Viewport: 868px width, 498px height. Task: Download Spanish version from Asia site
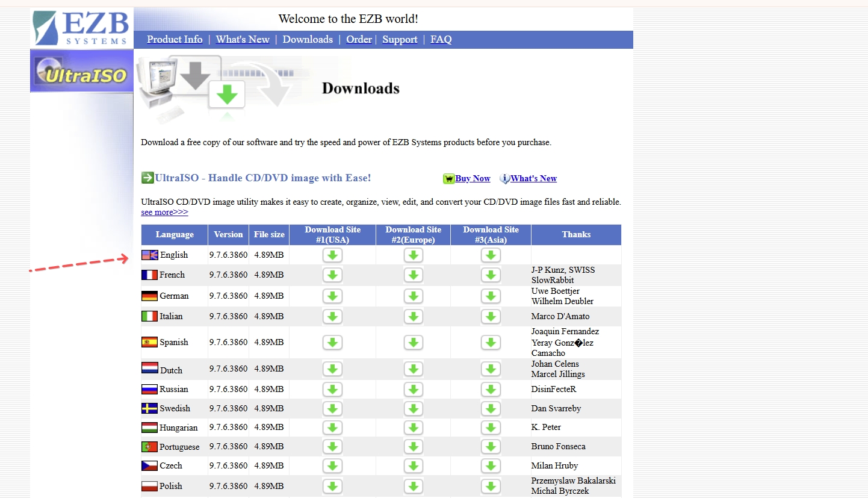click(491, 343)
